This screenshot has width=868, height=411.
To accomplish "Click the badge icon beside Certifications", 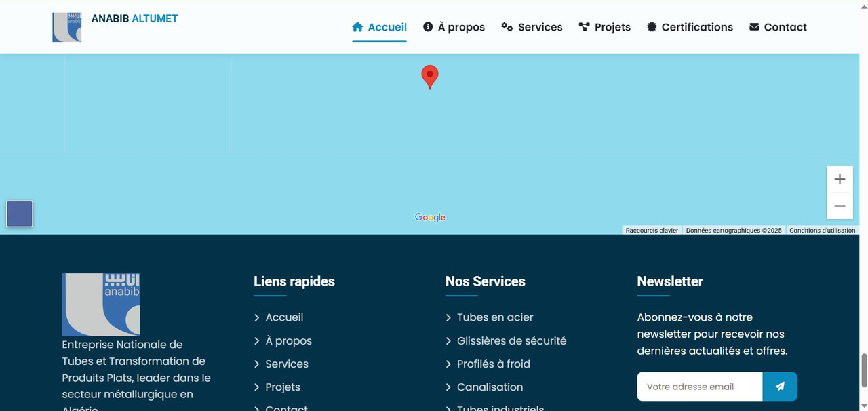I will [x=652, y=27].
